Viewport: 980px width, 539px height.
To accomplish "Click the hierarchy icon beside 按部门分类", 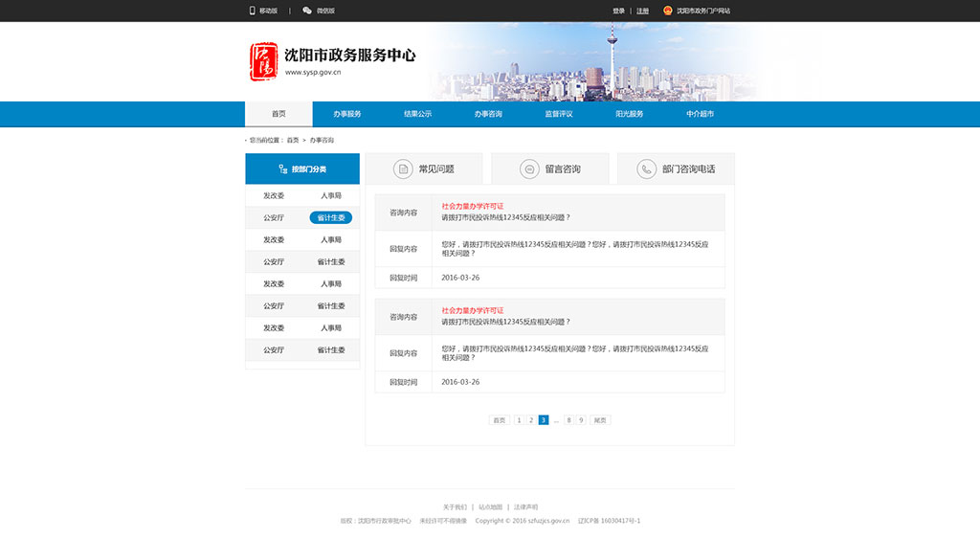I will coord(283,169).
